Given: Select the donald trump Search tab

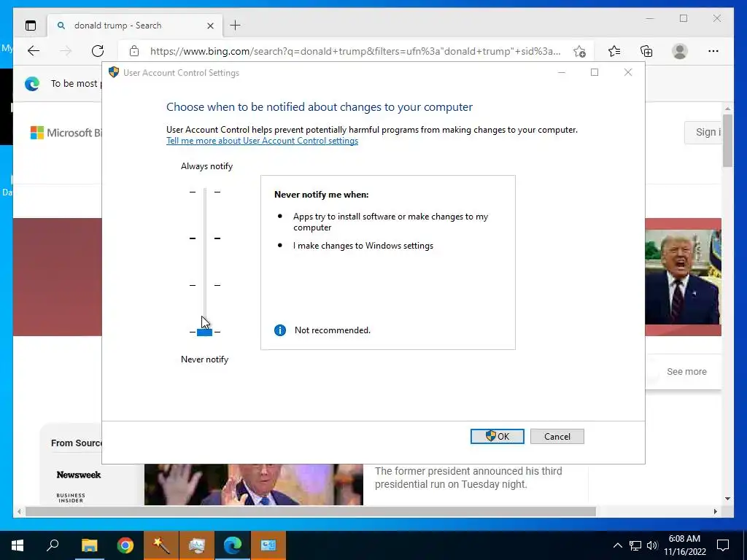Looking at the screenshot, I should [x=134, y=26].
